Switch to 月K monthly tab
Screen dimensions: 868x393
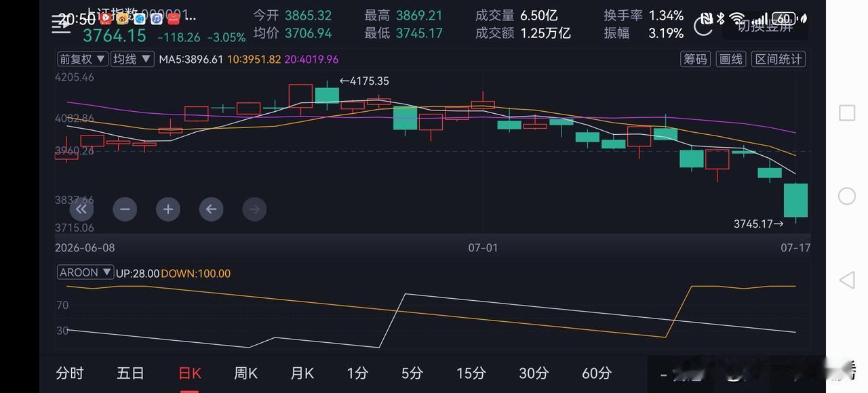[302, 373]
